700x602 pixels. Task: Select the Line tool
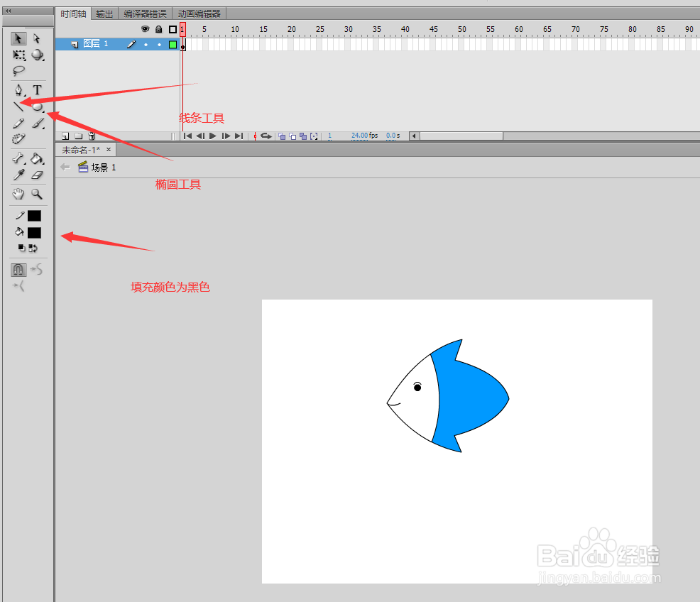click(18, 106)
